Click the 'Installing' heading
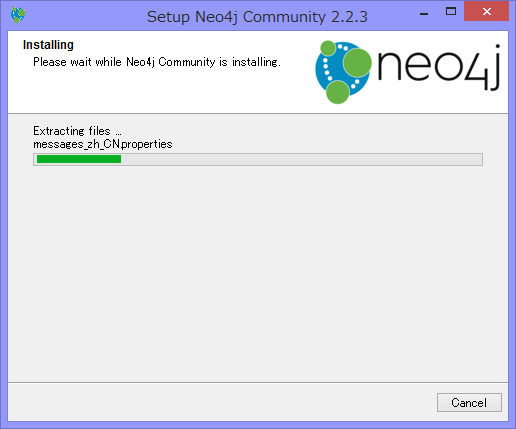Viewport: 516px width, 429px height. point(48,45)
